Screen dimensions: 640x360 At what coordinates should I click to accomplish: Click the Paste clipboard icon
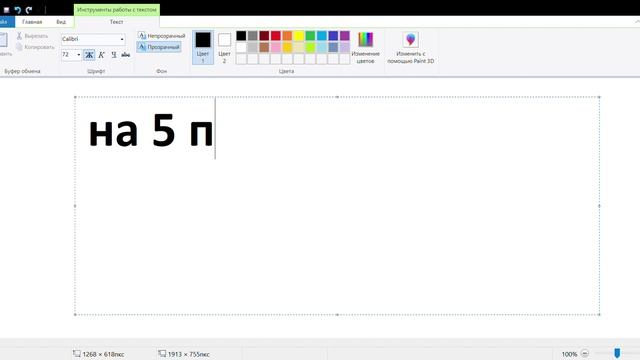[x=3, y=40]
